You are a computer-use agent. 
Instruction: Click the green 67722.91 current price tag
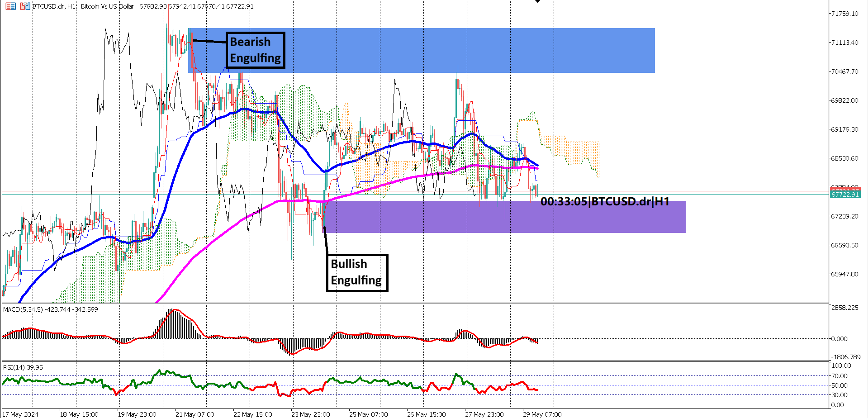(x=844, y=195)
